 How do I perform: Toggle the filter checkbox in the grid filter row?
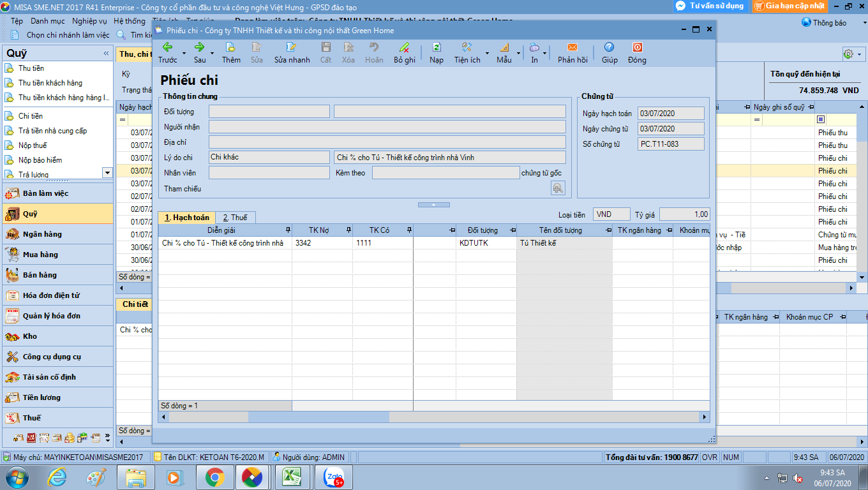[821, 119]
